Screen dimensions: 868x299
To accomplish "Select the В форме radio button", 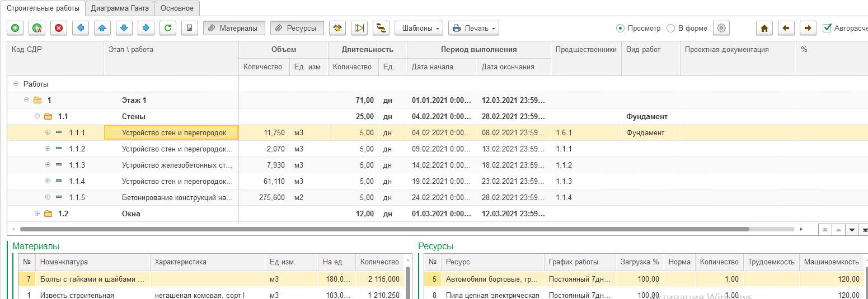I will pos(670,28).
